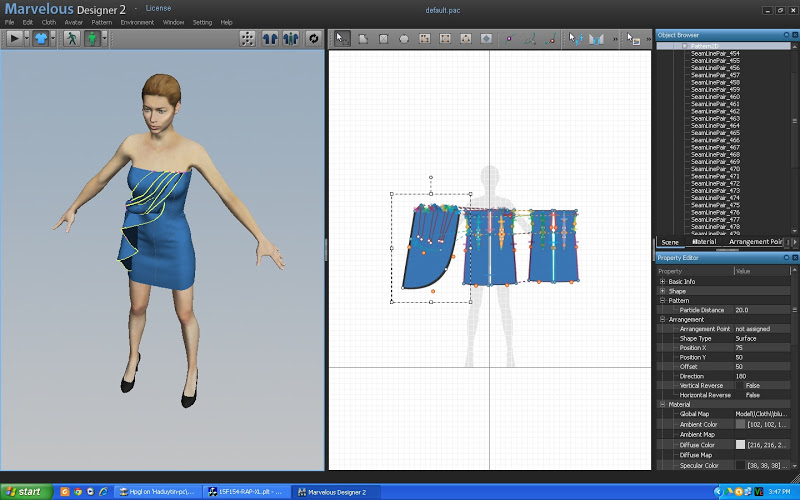Click the dotted arrangement points icon
800x500 pixels.
click(247, 39)
